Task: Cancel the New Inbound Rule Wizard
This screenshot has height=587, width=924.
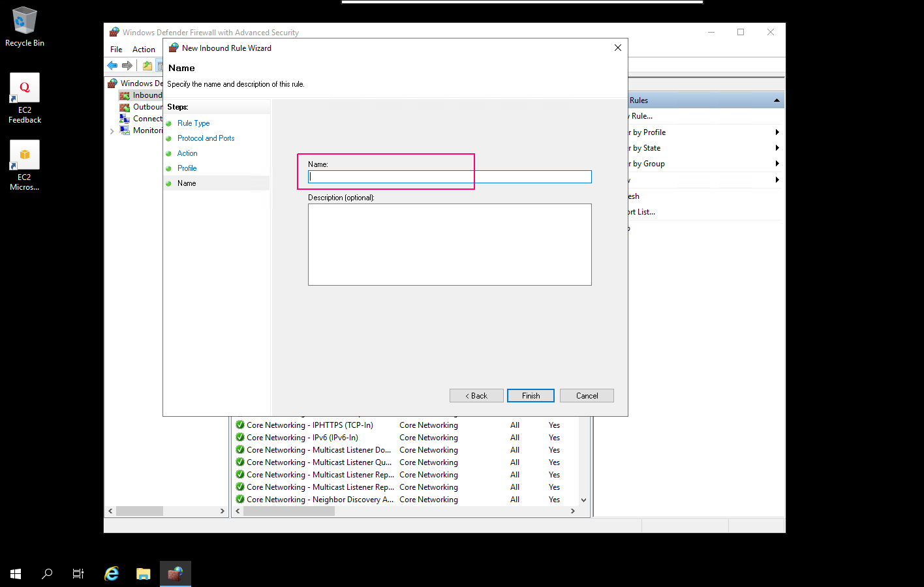Action: click(x=587, y=396)
